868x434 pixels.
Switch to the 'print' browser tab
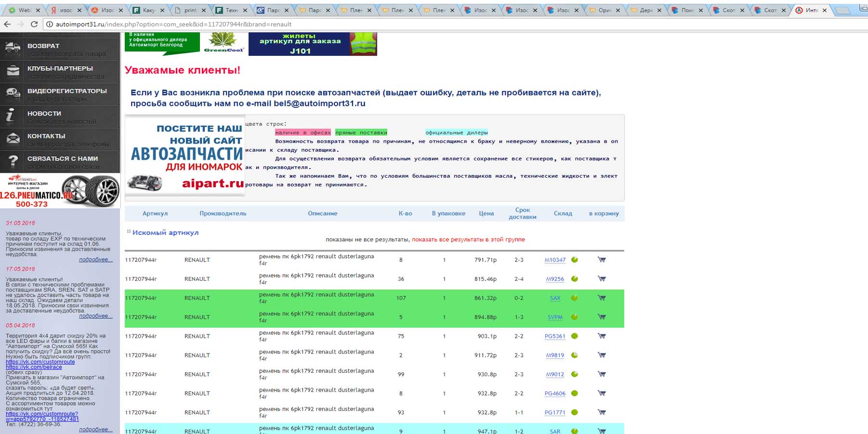pos(191,10)
